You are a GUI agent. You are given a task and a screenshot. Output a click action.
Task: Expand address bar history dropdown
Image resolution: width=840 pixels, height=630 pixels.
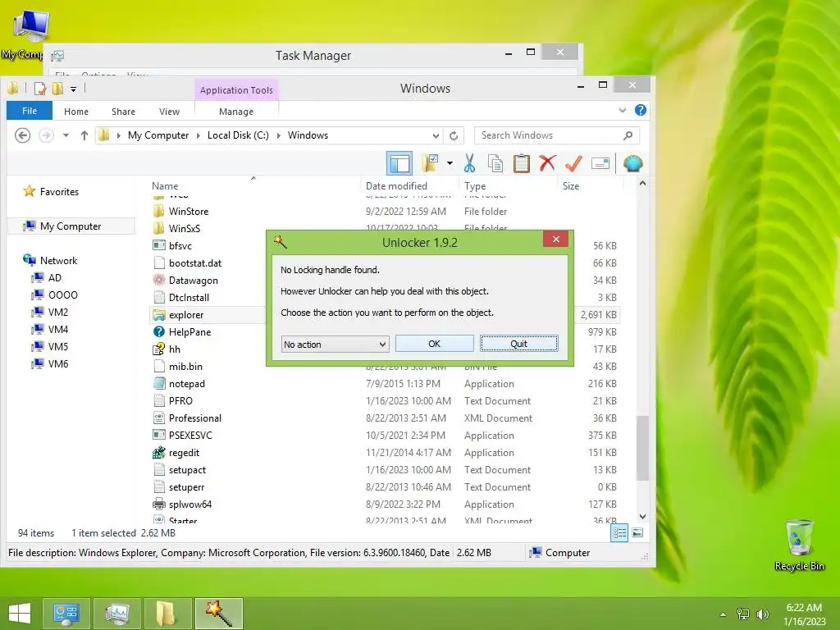click(436, 135)
